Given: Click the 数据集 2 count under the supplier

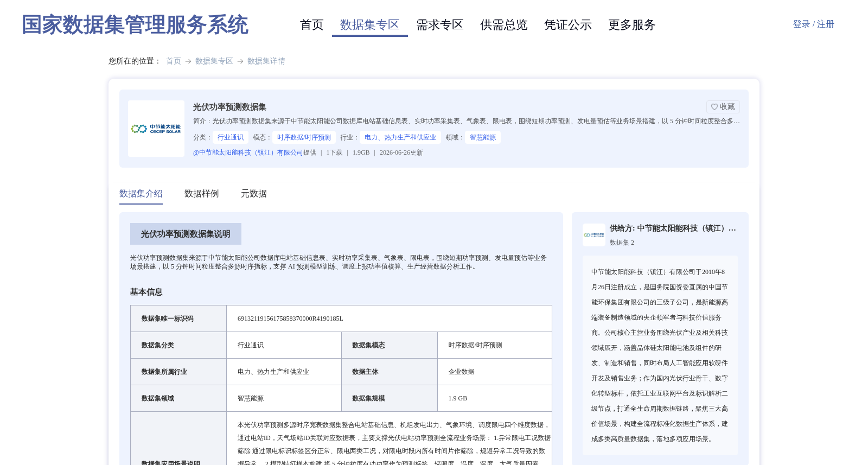Looking at the screenshot, I should coord(622,243).
